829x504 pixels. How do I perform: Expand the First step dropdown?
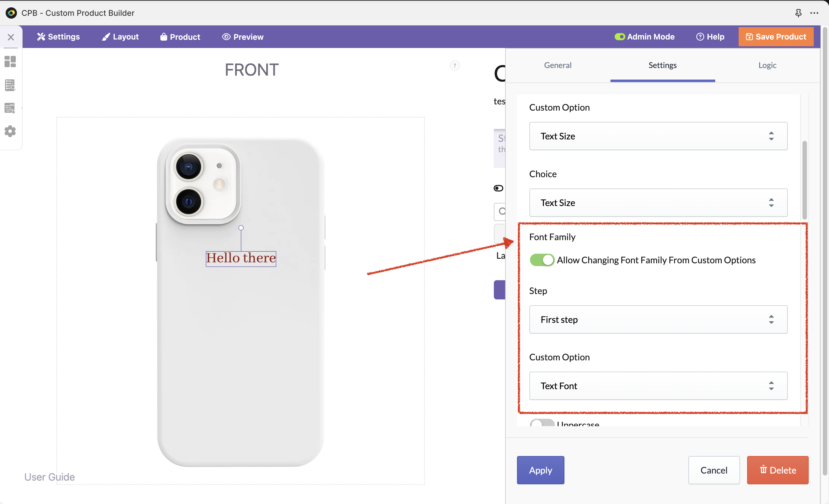[x=658, y=319]
